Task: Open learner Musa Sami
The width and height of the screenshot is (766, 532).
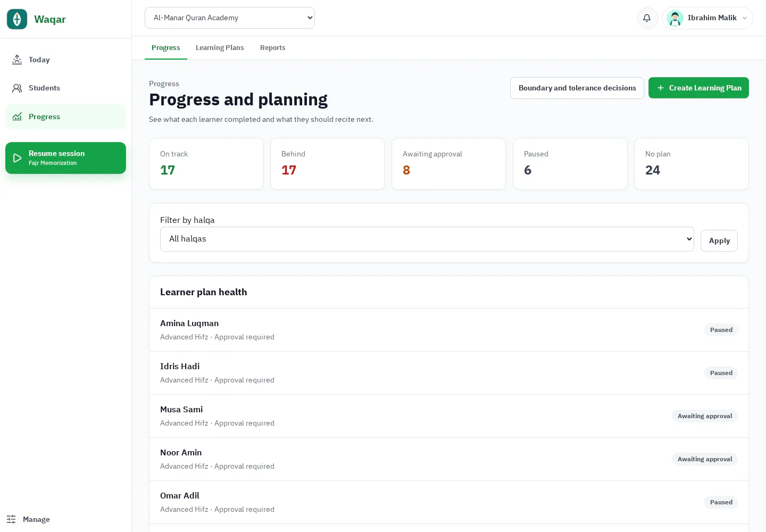Action: (449, 416)
